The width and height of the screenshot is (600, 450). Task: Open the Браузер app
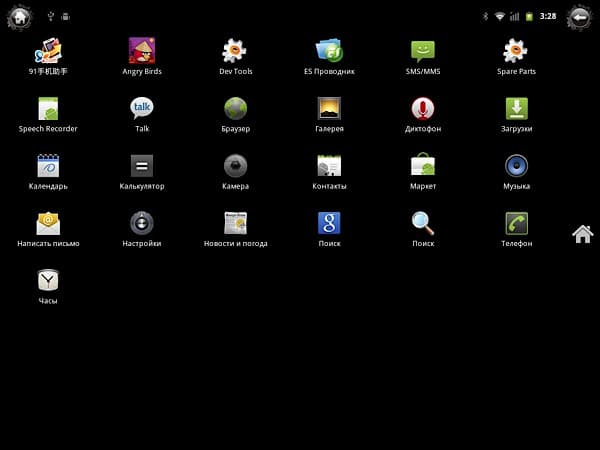pos(235,114)
